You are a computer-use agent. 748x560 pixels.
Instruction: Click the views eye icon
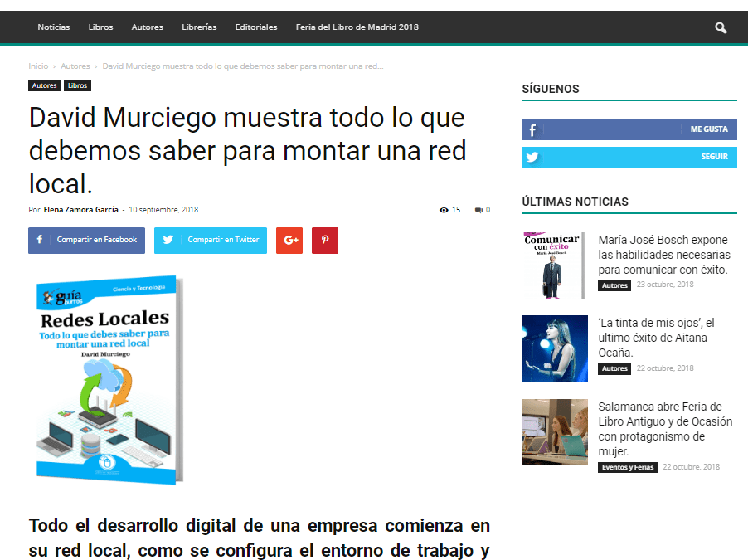(444, 210)
